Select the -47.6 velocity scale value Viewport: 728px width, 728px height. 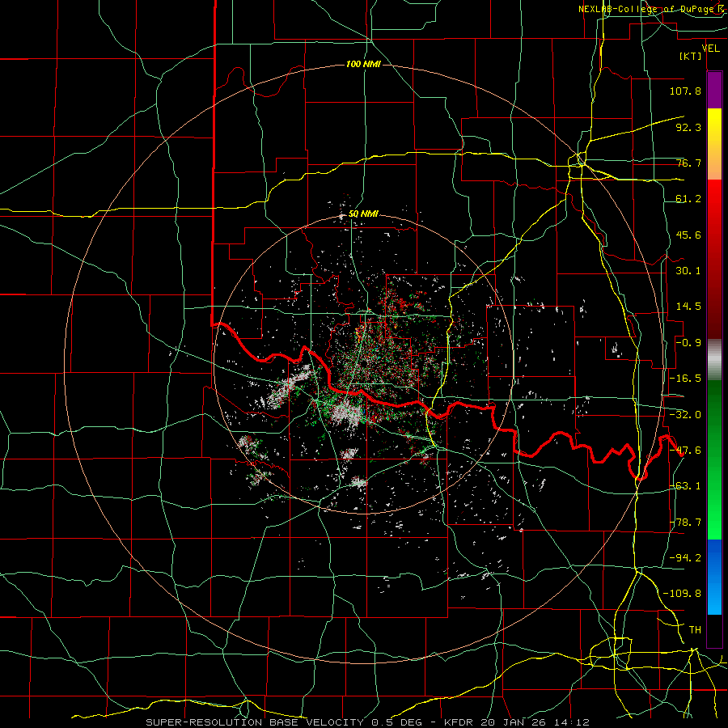(x=685, y=451)
